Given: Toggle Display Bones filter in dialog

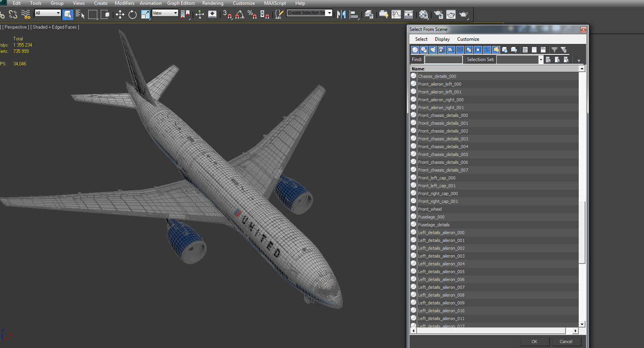Looking at the screenshot, I should [x=487, y=50].
